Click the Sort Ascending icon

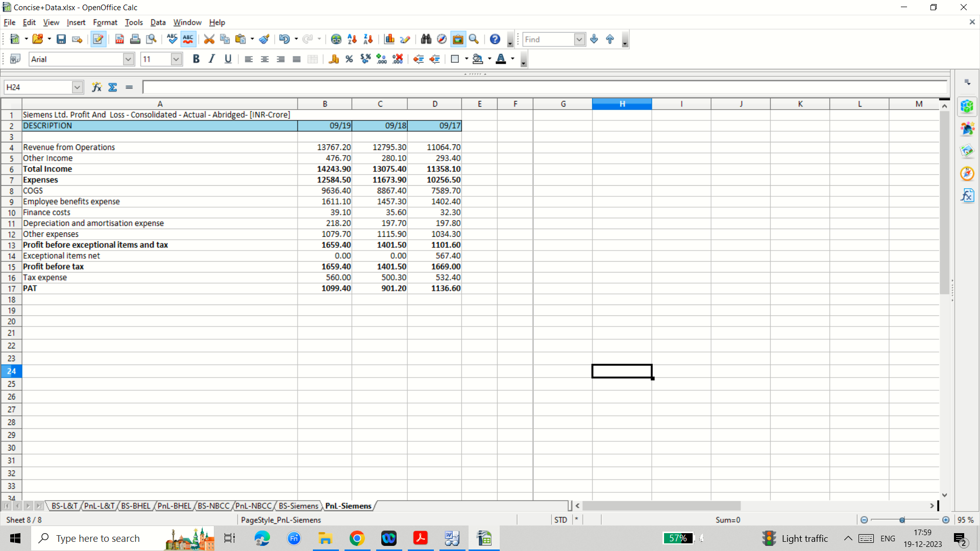tap(352, 39)
